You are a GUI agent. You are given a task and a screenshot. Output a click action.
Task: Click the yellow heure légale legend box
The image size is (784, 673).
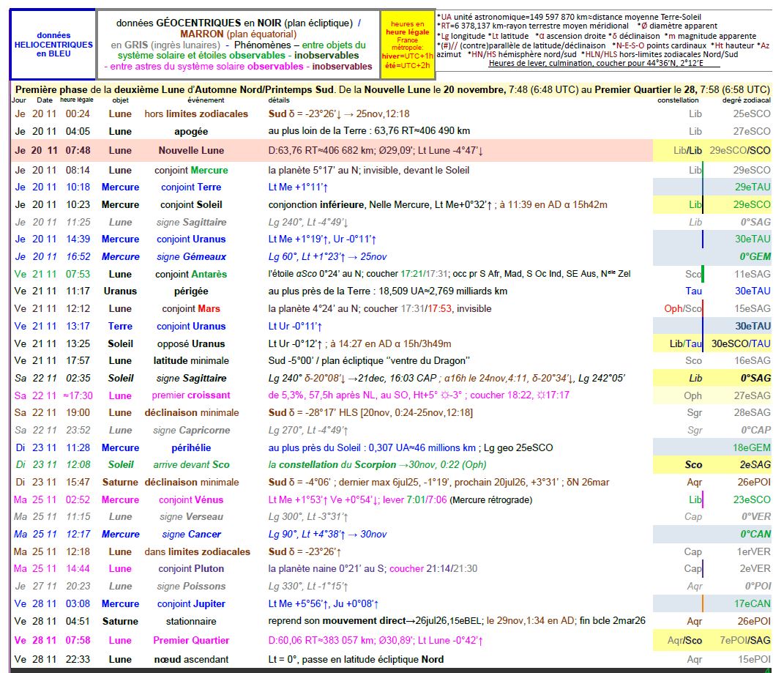point(406,45)
